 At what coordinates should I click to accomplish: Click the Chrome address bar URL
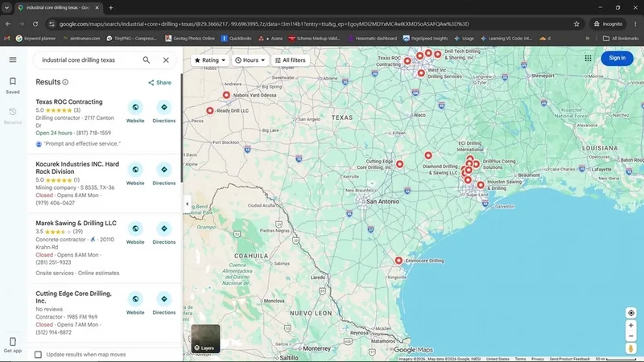pos(264,24)
